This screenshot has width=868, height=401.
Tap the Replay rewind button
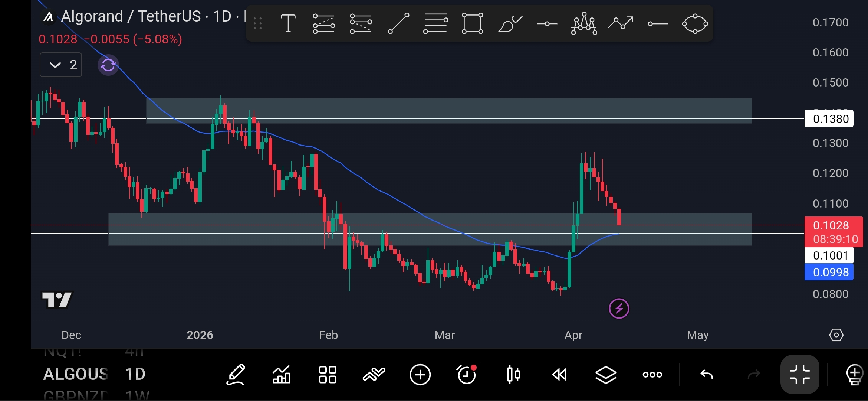(x=559, y=374)
